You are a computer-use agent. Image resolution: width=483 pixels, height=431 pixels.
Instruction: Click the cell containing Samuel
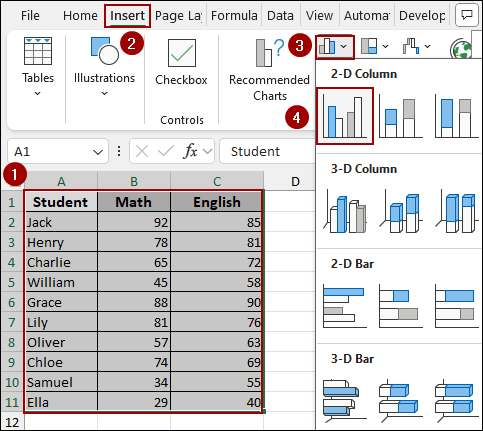tap(61, 382)
